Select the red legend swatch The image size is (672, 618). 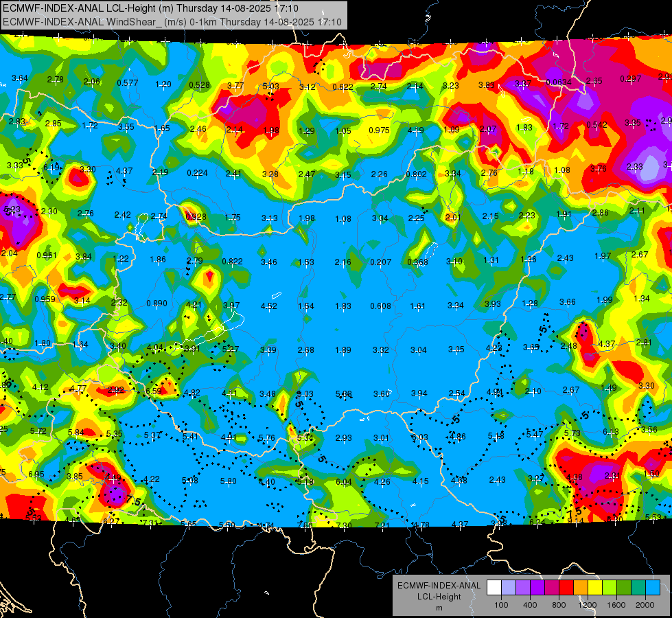[566, 588]
